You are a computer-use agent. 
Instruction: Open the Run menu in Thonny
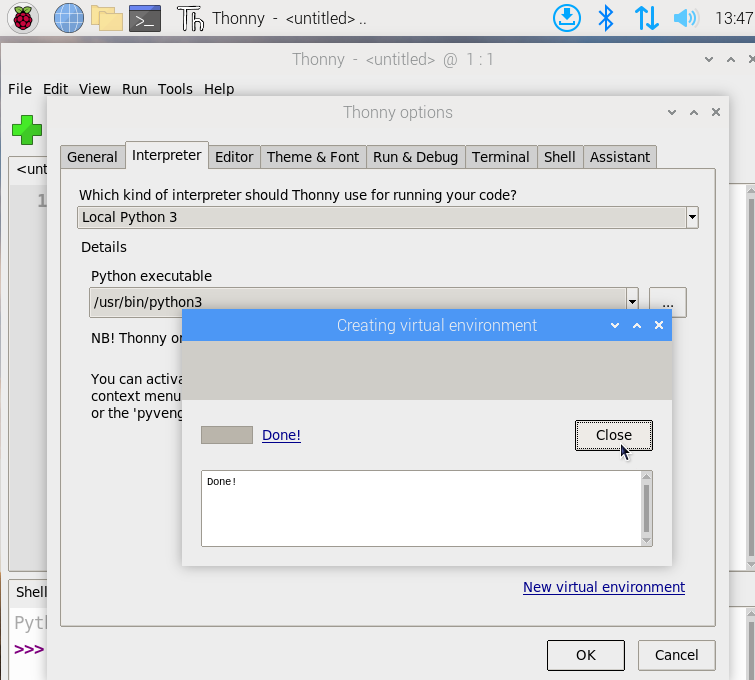[x=134, y=89]
